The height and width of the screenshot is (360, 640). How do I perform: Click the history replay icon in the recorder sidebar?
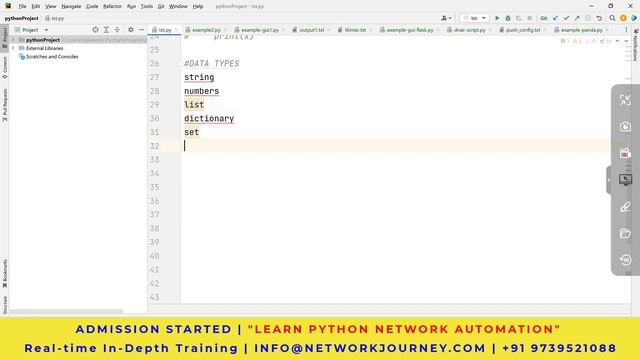click(625, 260)
